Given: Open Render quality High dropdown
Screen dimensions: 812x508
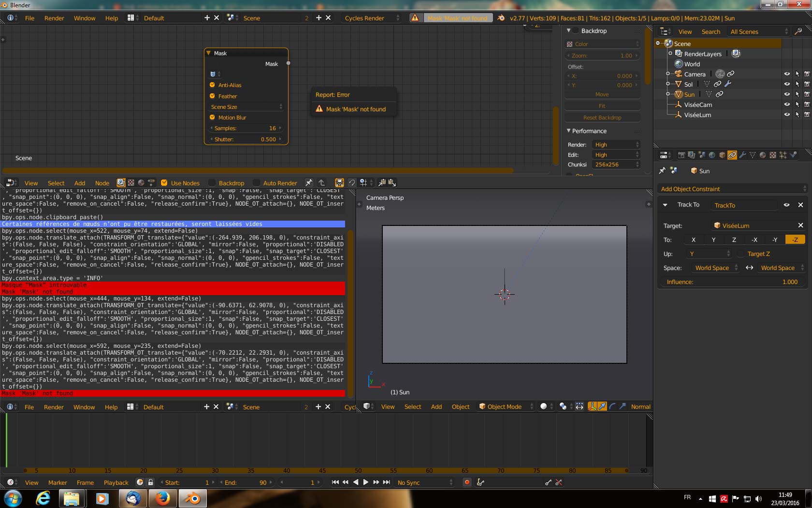Looking at the screenshot, I should click(616, 145).
